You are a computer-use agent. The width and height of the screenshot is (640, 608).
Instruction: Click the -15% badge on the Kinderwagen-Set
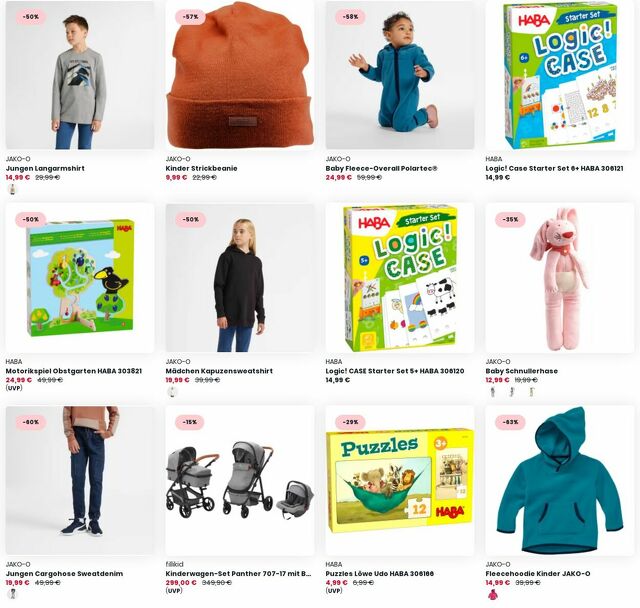[x=191, y=422]
